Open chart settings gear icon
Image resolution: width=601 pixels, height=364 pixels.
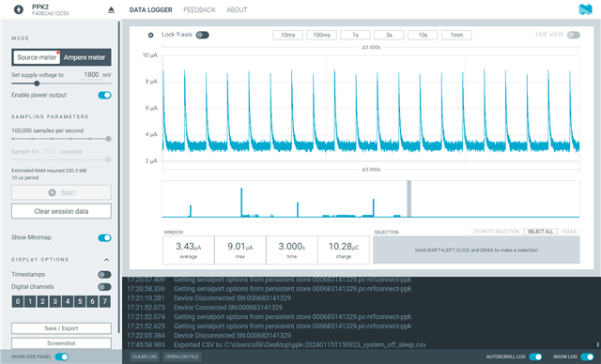150,36
